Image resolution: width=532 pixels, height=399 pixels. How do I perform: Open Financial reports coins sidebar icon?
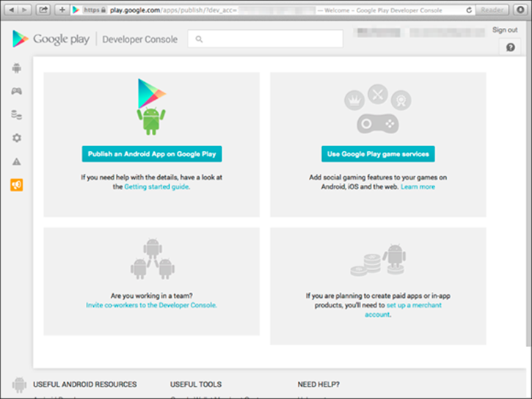[17, 114]
